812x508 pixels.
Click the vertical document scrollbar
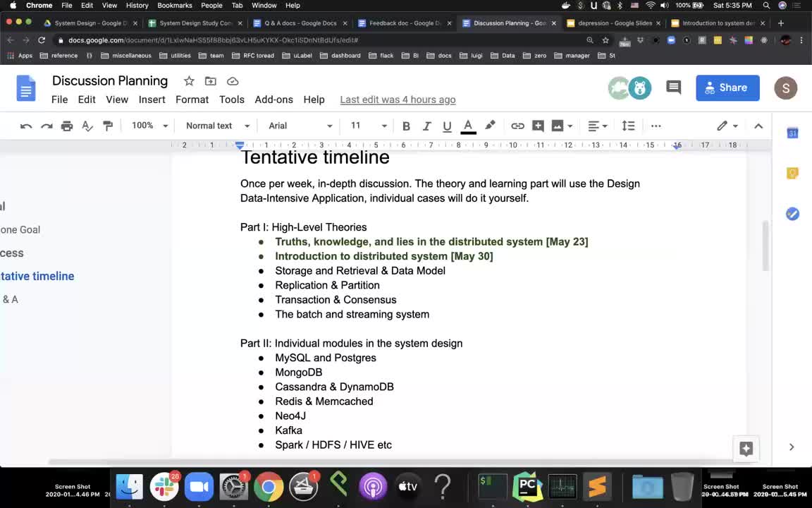765,246
